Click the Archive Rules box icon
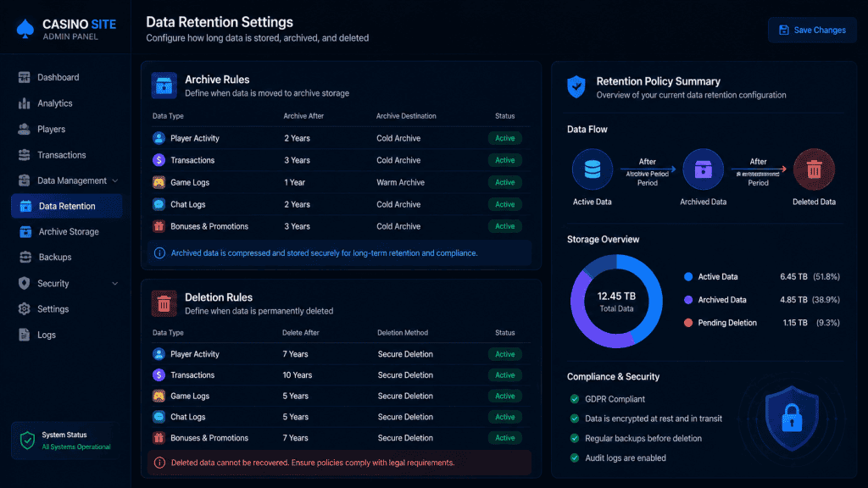868x488 pixels. (164, 86)
